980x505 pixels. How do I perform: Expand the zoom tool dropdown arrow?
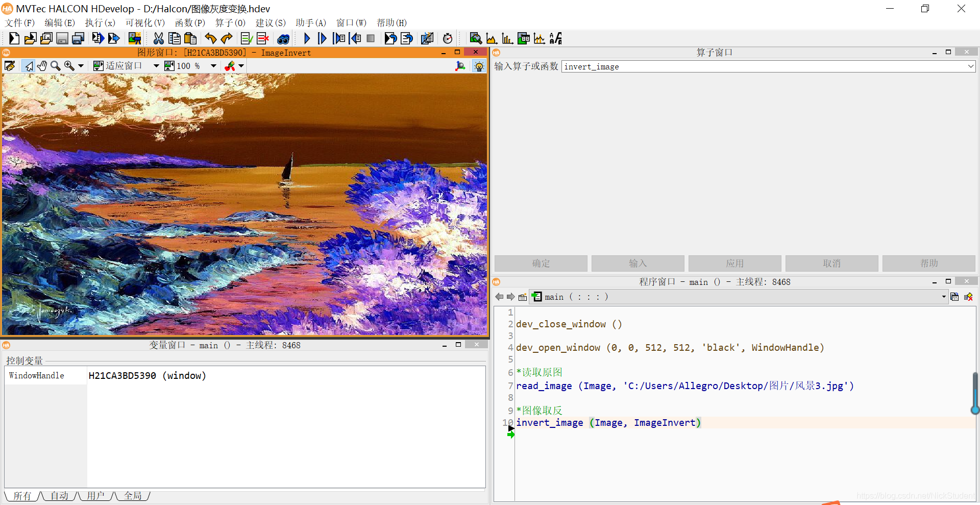click(81, 66)
